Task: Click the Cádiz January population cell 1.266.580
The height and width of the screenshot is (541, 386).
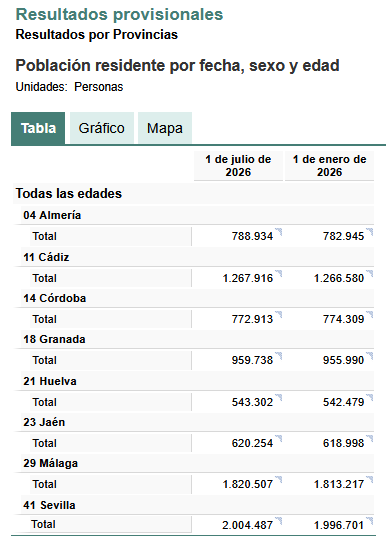Action: click(339, 278)
